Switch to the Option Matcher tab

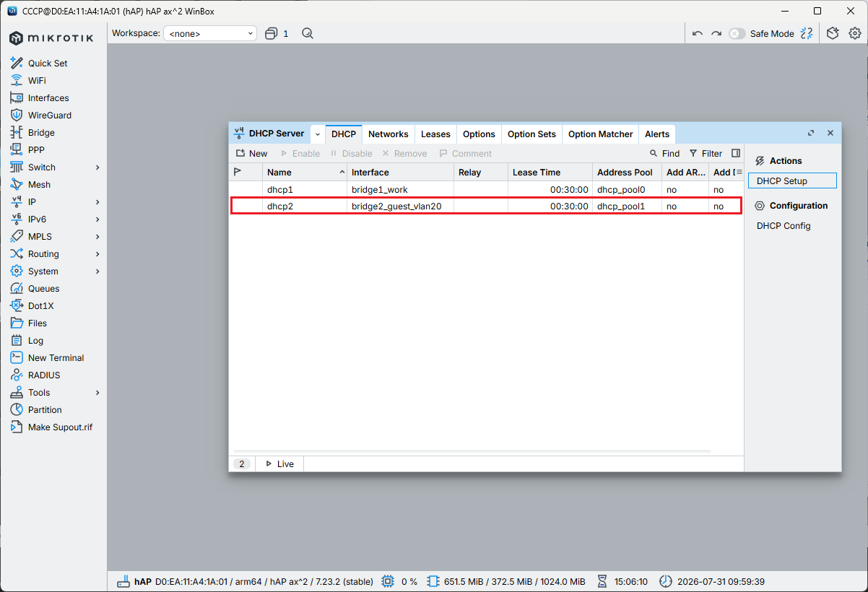click(x=600, y=134)
